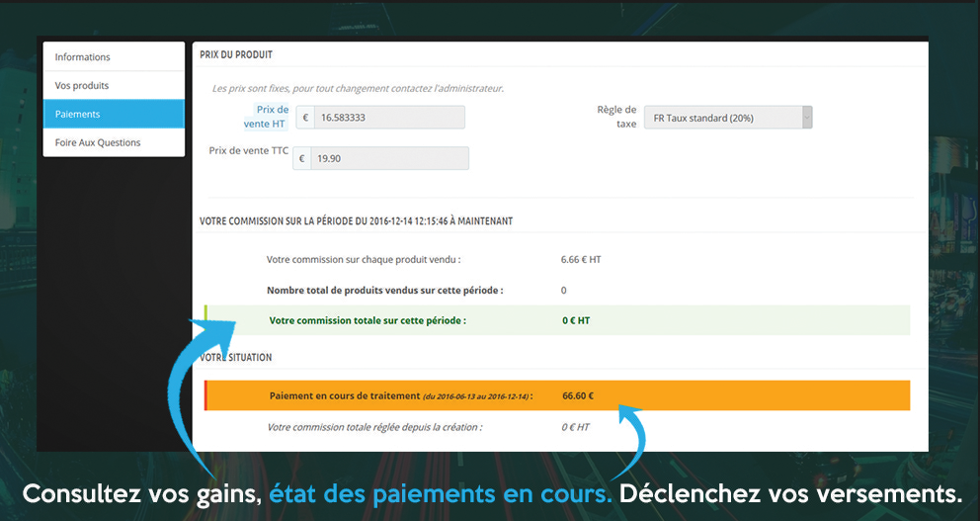Click 'Paiement en cours de traitement' row

tap(557, 395)
